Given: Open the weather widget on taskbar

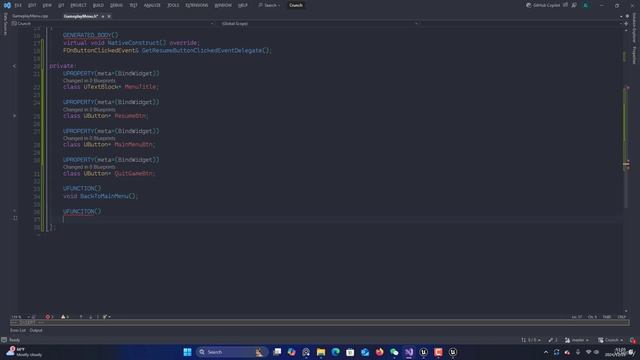Looking at the screenshot, I should 24,352.
